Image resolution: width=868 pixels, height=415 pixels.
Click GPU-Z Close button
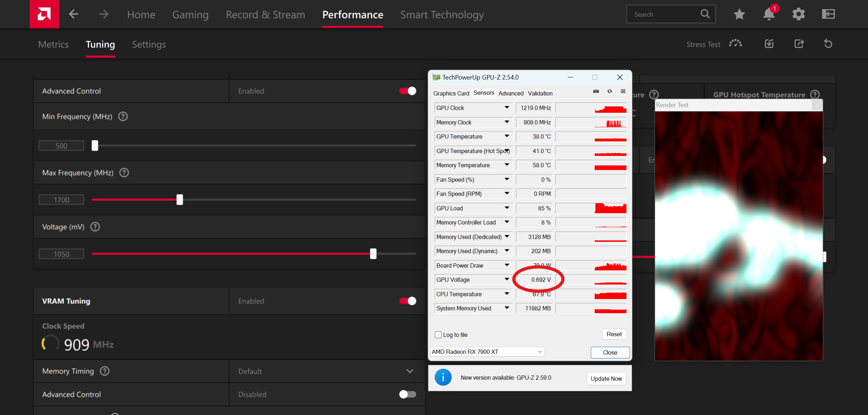(x=610, y=352)
